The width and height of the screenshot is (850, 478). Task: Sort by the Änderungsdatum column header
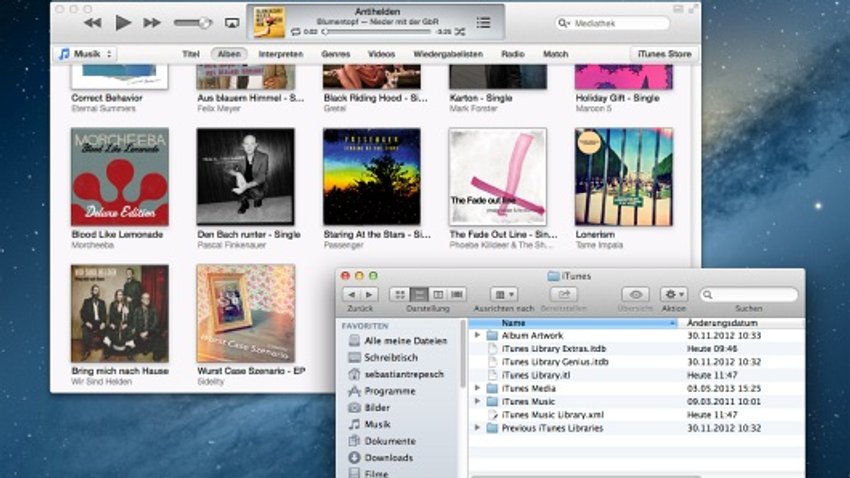pos(742,323)
